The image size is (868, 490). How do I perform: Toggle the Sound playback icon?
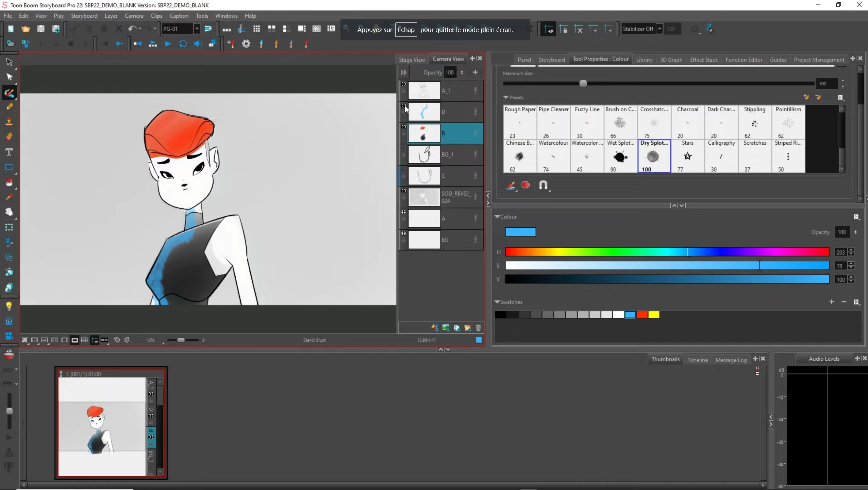click(198, 44)
